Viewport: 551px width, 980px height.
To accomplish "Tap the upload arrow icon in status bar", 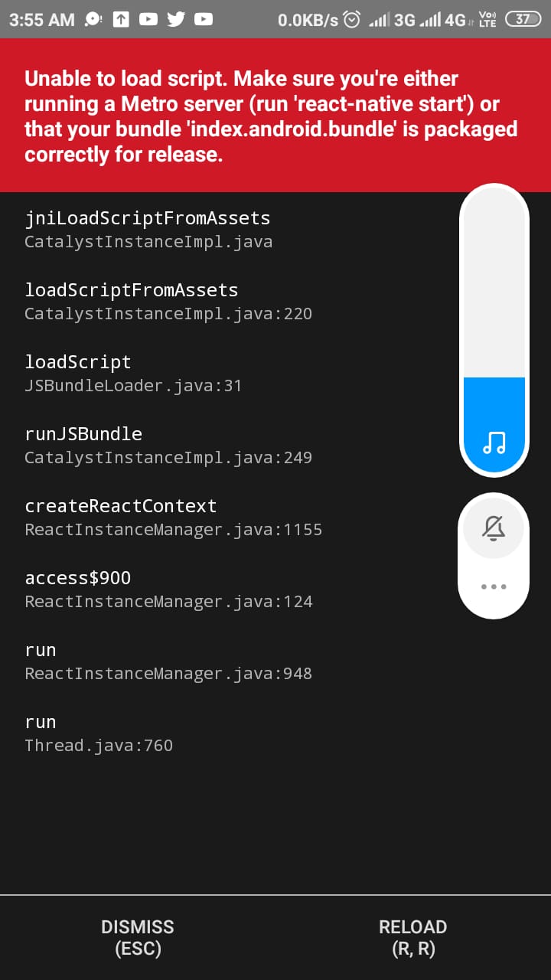I will (120, 19).
